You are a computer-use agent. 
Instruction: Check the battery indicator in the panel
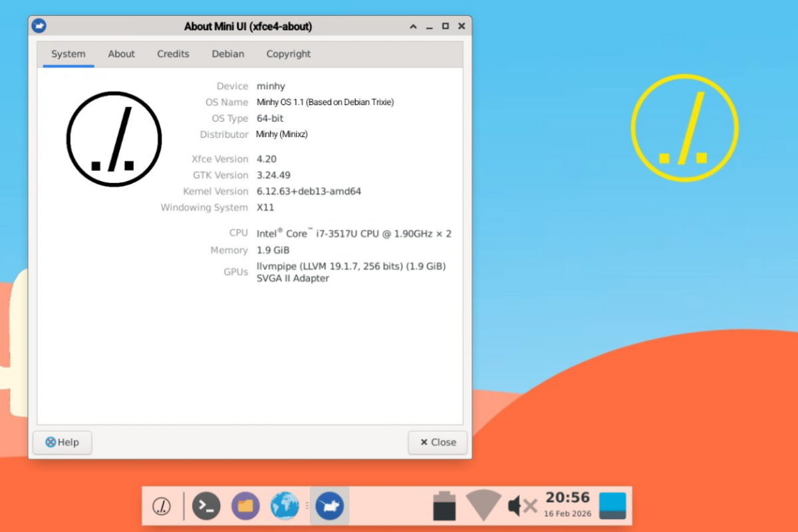pos(444,506)
